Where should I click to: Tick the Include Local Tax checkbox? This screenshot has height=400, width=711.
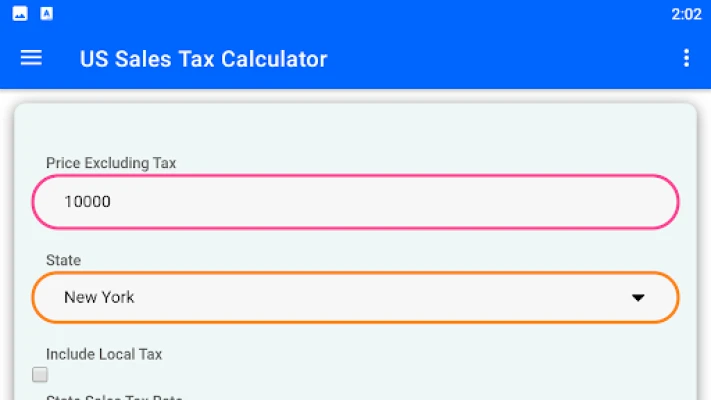(40, 375)
